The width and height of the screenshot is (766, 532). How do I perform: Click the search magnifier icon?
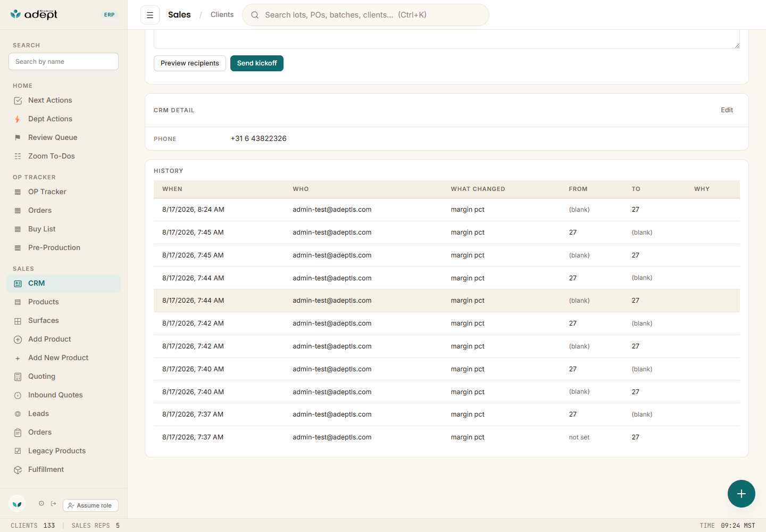coord(255,15)
